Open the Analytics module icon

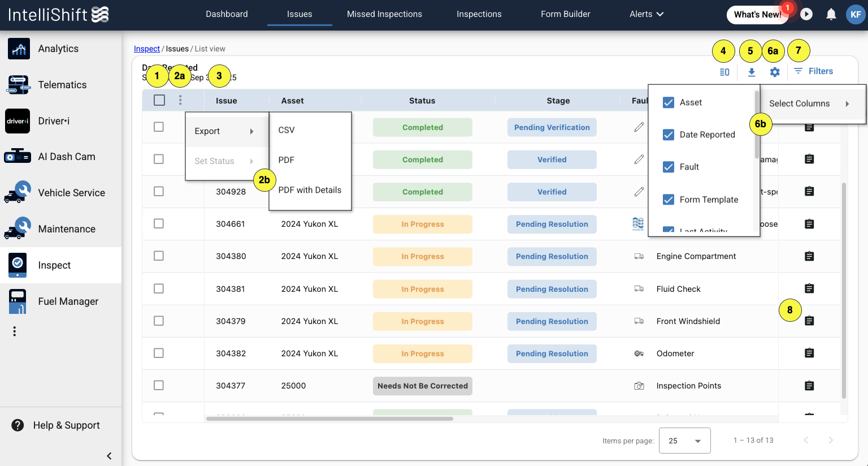click(x=19, y=49)
